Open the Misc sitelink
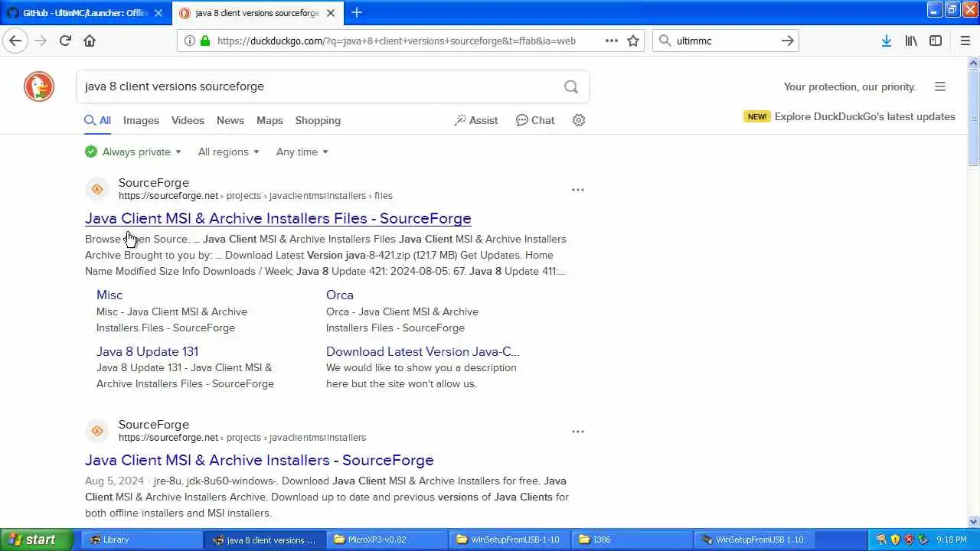The width and height of the screenshot is (980, 551). 109,295
